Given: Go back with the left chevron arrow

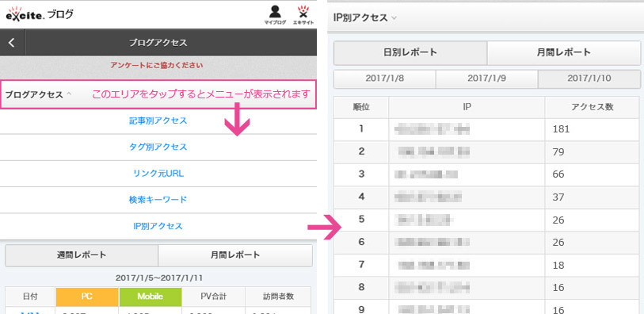Looking at the screenshot, I should (x=12, y=42).
